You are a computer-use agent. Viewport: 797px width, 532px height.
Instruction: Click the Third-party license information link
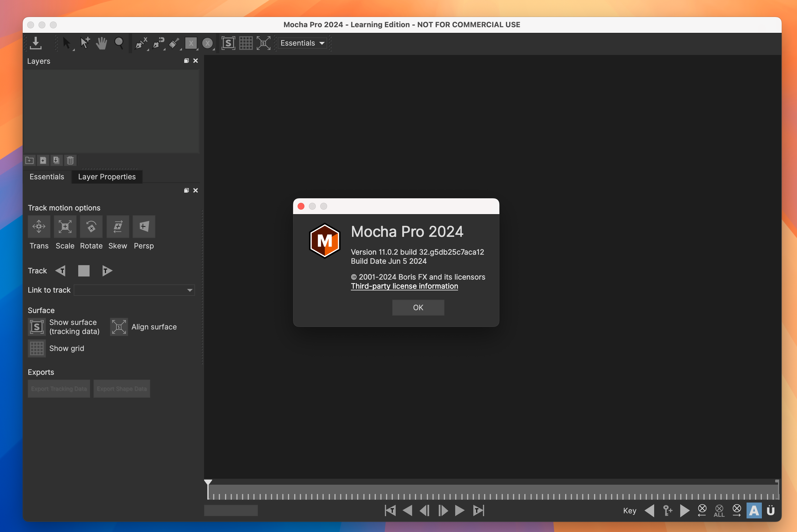pos(405,286)
